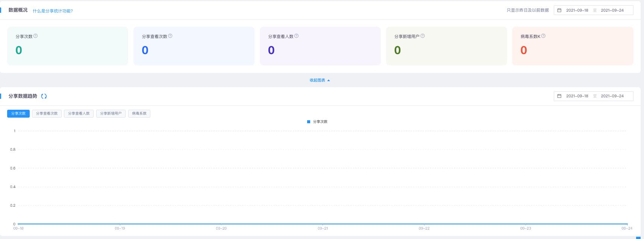Switch chart to 分享查看次数 metric

click(47, 113)
